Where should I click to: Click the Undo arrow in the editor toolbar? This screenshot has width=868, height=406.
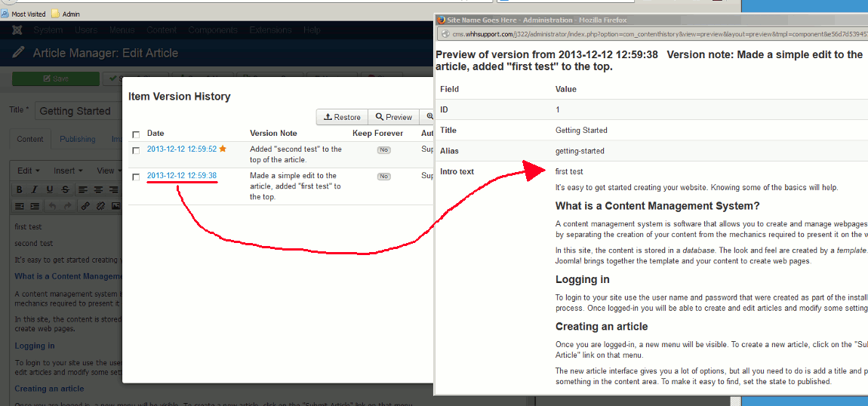click(x=52, y=206)
